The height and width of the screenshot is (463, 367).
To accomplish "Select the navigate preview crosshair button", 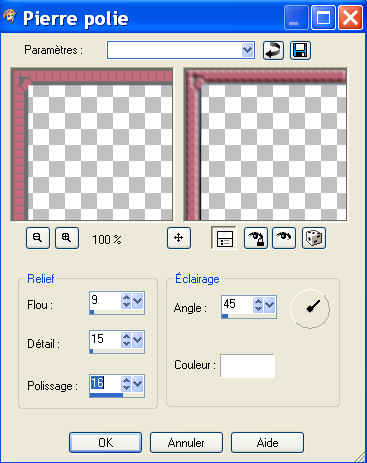I will (179, 238).
